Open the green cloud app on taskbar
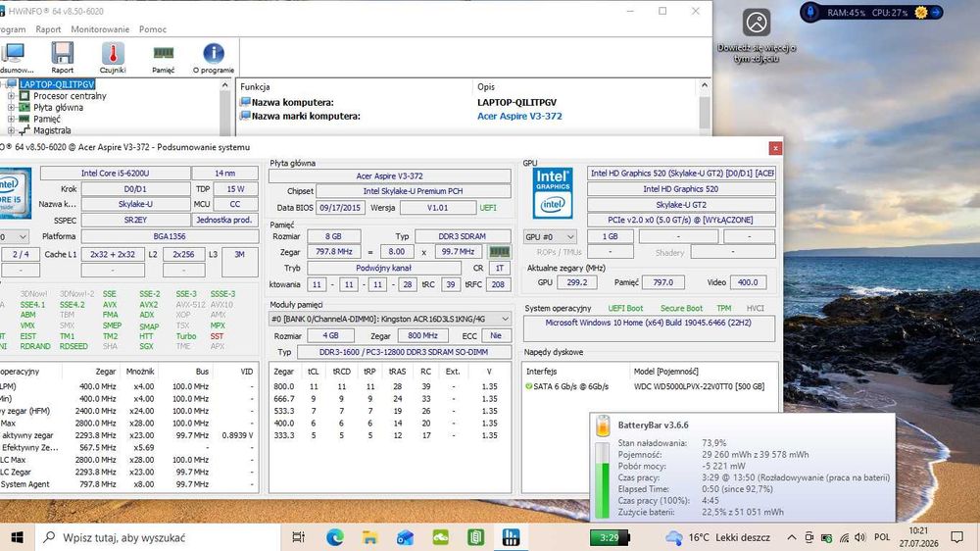980x551 pixels. [441, 537]
